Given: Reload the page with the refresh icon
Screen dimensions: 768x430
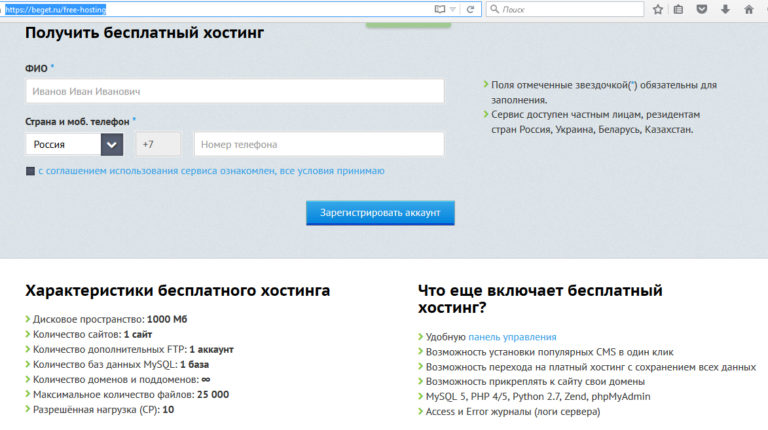Looking at the screenshot, I should 471,9.
